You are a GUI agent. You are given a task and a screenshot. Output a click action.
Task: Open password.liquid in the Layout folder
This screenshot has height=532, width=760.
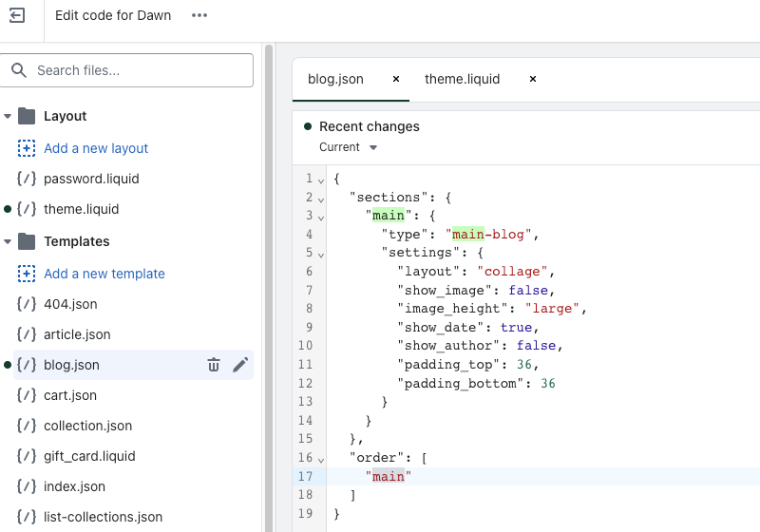coord(91,179)
